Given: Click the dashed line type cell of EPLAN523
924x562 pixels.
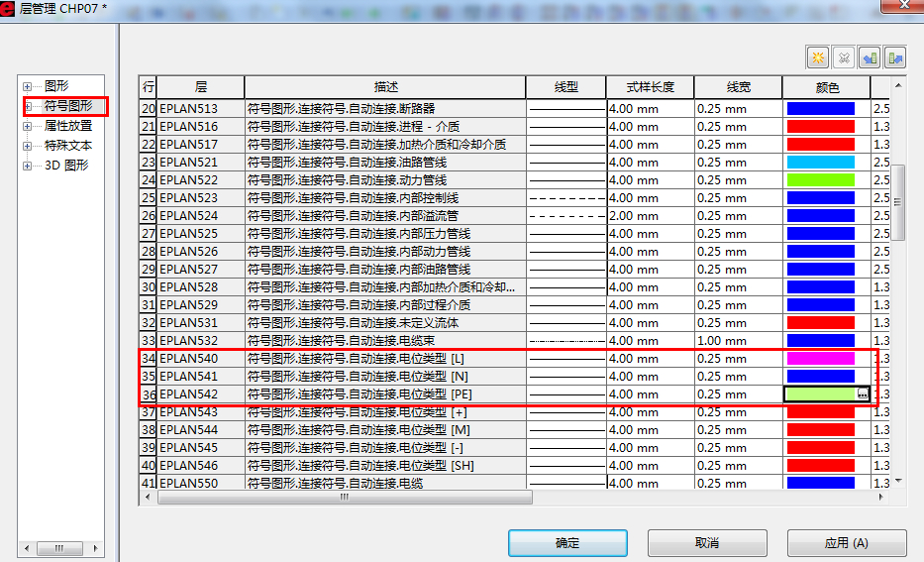Looking at the screenshot, I should [566, 198].
